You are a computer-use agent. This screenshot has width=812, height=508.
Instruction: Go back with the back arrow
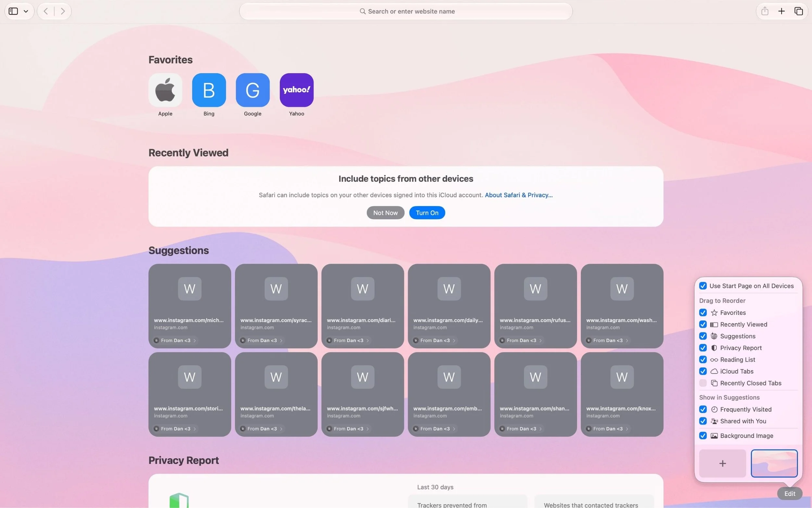[46, 11]
